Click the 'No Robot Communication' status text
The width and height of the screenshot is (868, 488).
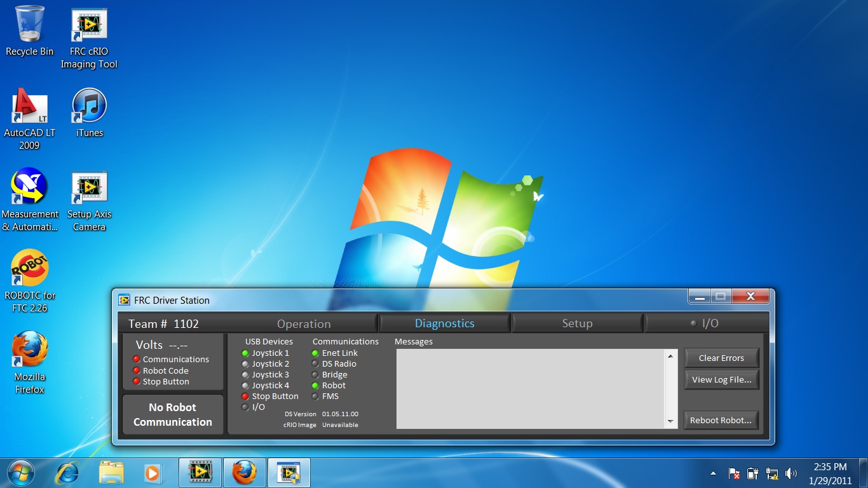[173, 414]
